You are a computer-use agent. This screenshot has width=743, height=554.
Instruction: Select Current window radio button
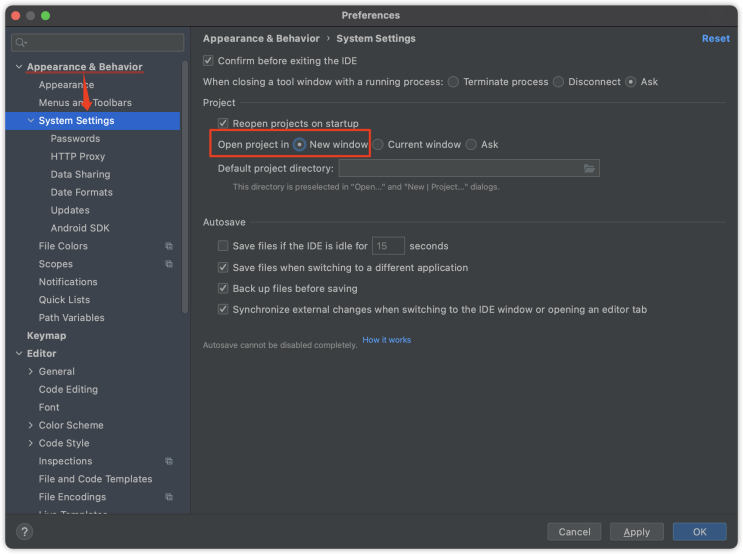pos(378,145)
